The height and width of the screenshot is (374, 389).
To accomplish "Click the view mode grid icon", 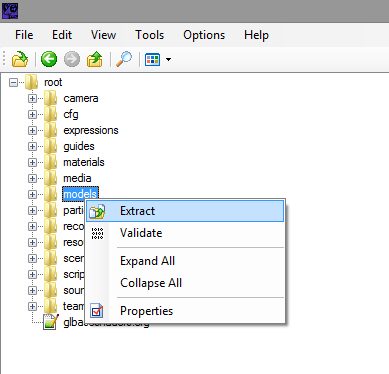I will [x=153, y=60].
